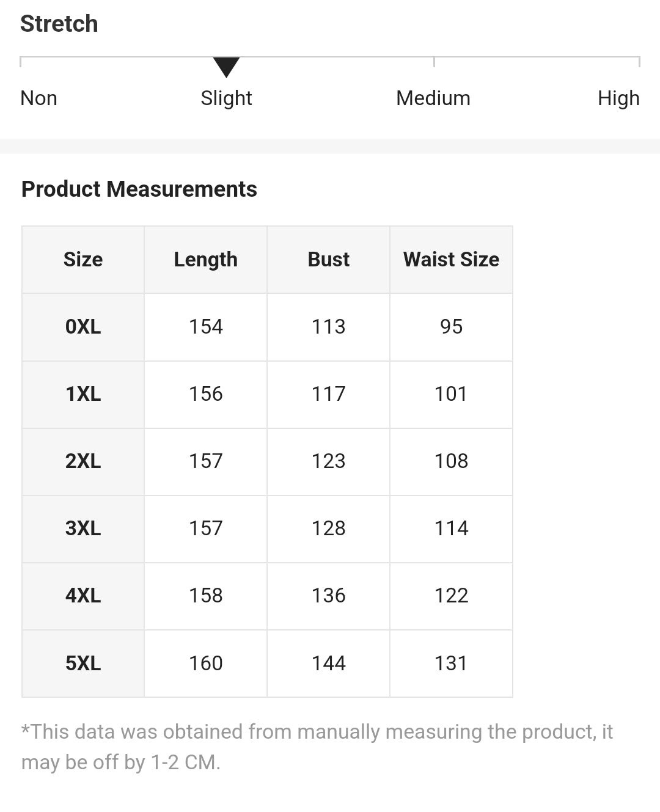Viewport: 660px width, 812px height.
Task: Click the black triangle stretch indicator
Action: [x=226, y=67]
